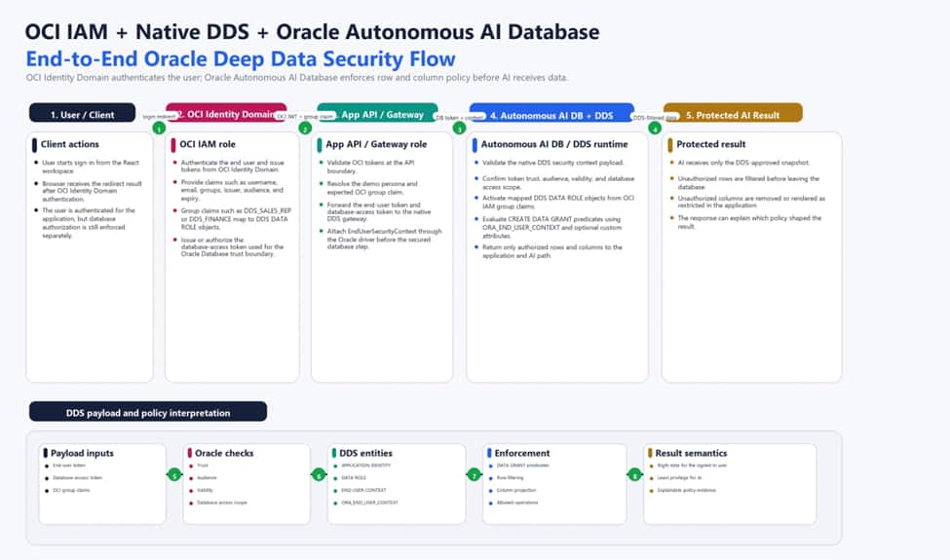Click the 1. User / Client header

(x=83, y=113)
